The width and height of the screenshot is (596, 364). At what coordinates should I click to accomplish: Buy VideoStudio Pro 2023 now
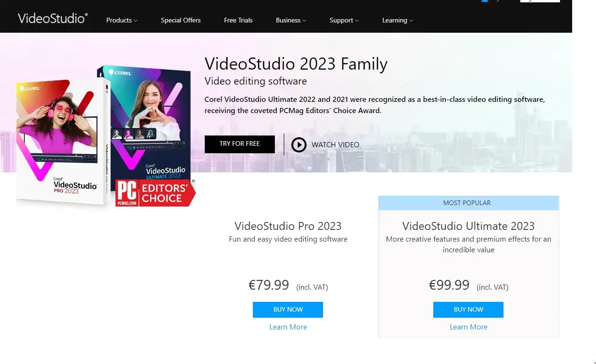288,309
